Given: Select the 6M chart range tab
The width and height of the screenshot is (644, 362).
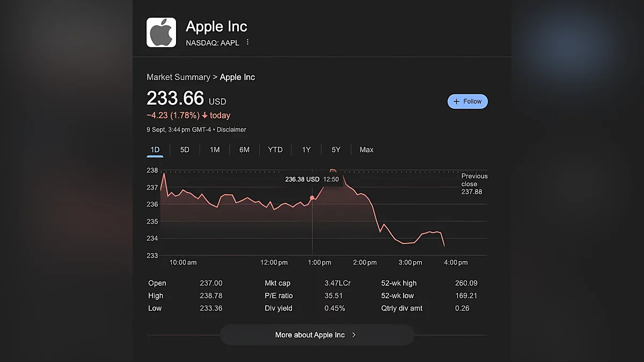Looking at the screenshot, I should 244,150.
